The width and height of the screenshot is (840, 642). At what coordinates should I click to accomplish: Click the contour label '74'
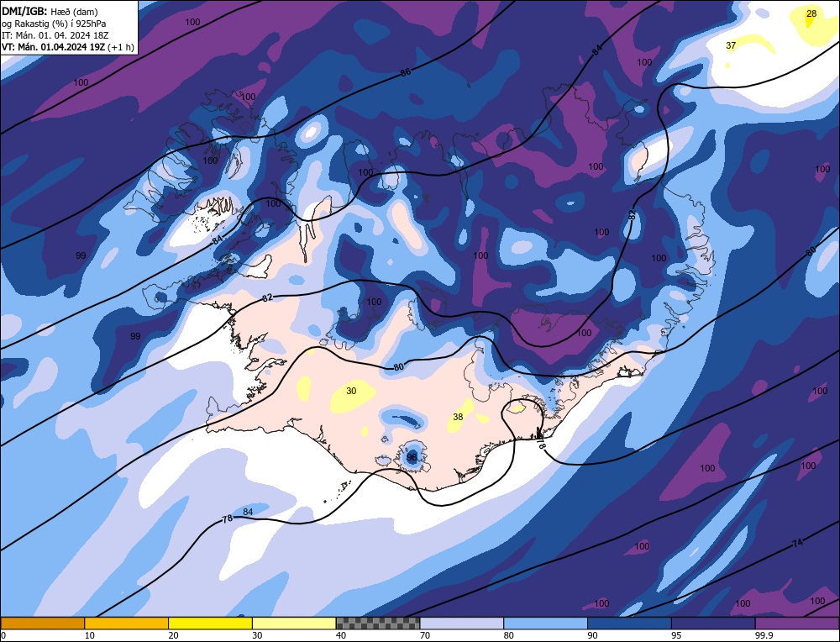click(x=798, y=543)
